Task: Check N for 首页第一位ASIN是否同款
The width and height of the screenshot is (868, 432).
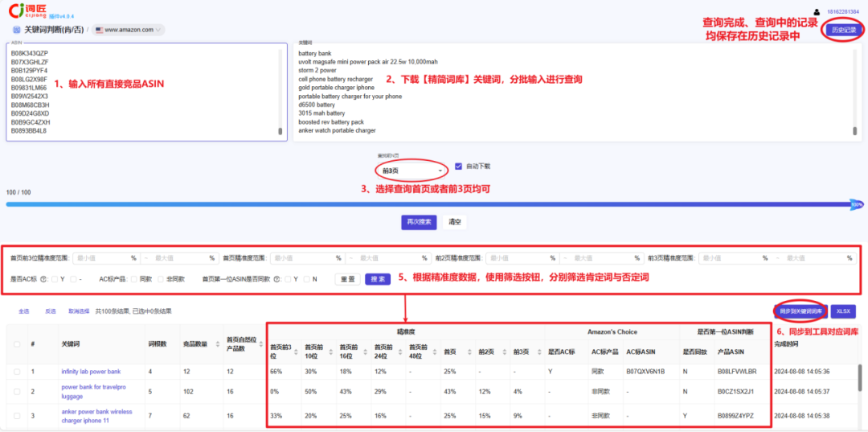Action: [x=307, y=279]
